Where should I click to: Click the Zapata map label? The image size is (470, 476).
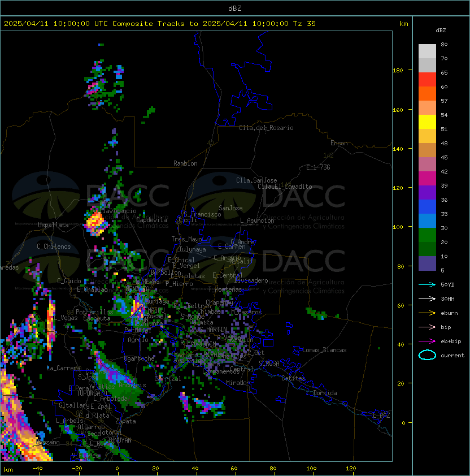pyautogui.click(x=125, y=421)
